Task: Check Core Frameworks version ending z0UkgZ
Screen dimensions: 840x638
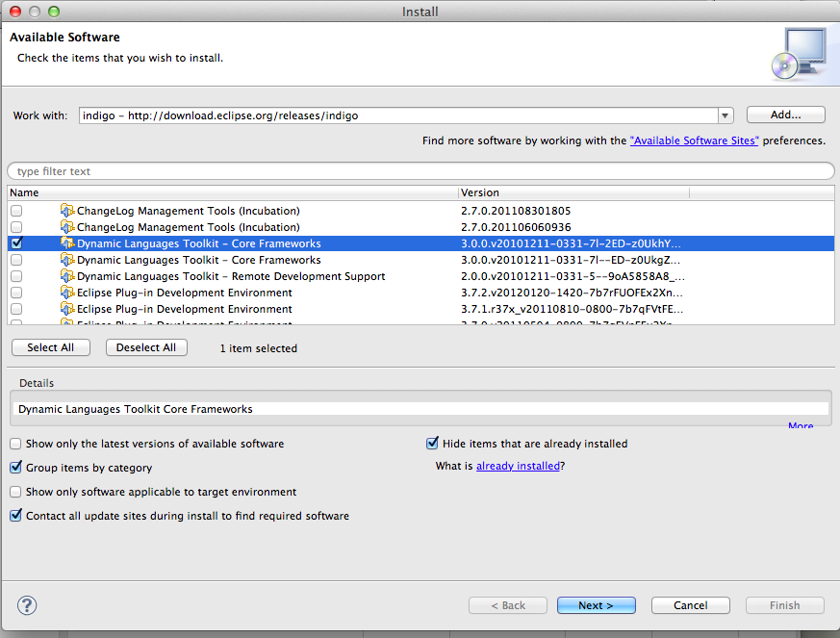Action: click(x=16, y=260)
